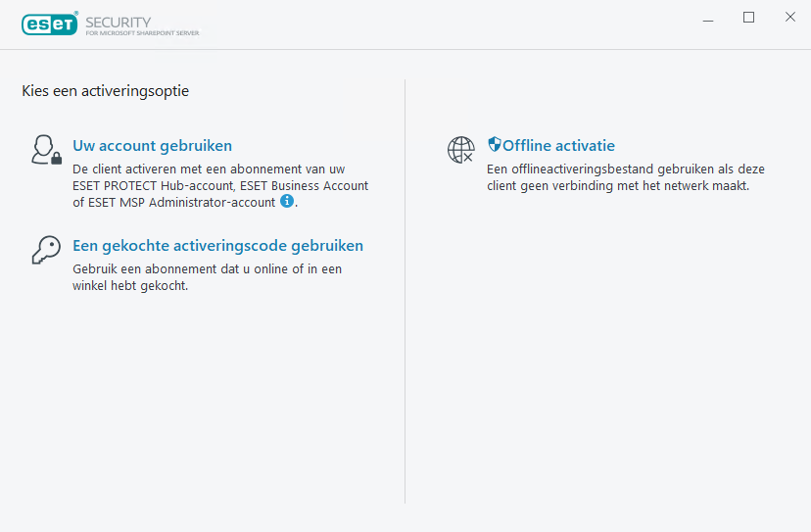Open 'Een gekochte activeringscode gebruiken' link
The image size is (811, 532).
[x=217, y=245]
